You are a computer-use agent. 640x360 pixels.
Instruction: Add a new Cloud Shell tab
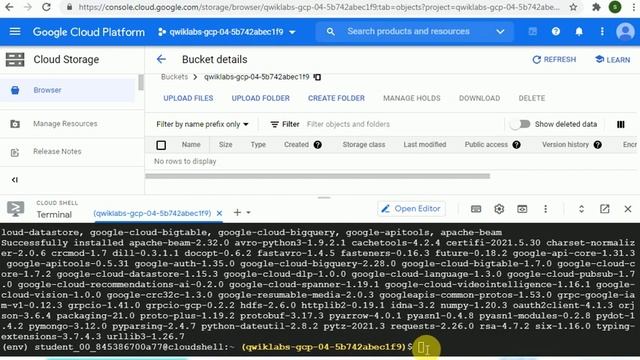(x=237, y=213)
